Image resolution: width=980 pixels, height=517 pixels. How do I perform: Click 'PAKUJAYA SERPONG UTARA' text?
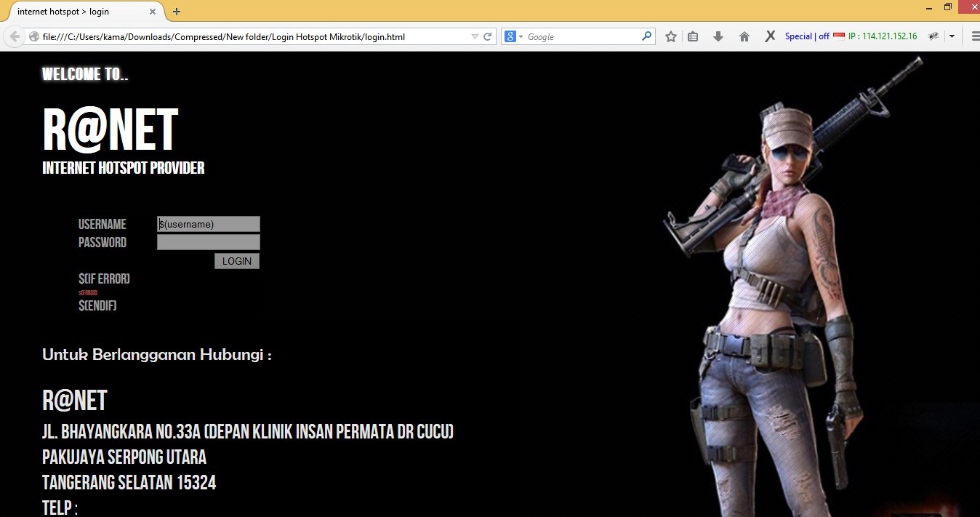[x=124, y=457]
